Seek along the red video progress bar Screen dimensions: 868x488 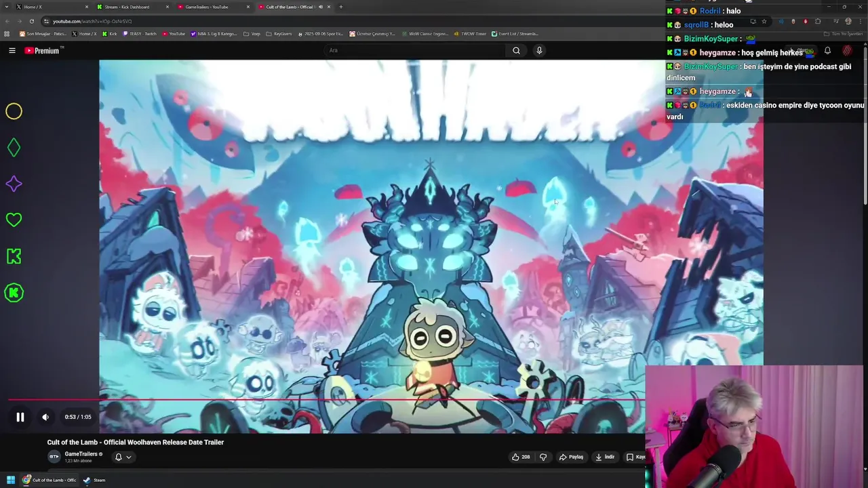pyautogui.click(x=325, y=400)
